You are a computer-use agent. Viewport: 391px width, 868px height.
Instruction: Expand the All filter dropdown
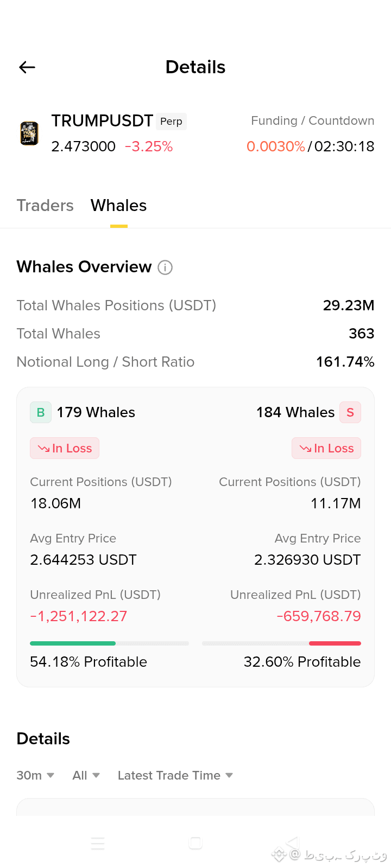pyautogui.click(x=86, y=775)
